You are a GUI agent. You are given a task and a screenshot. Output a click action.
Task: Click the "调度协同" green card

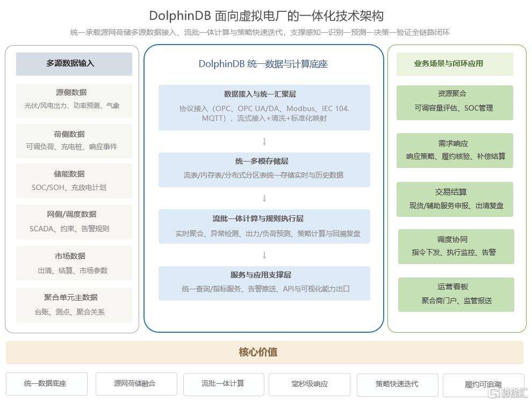coord(456,246)
